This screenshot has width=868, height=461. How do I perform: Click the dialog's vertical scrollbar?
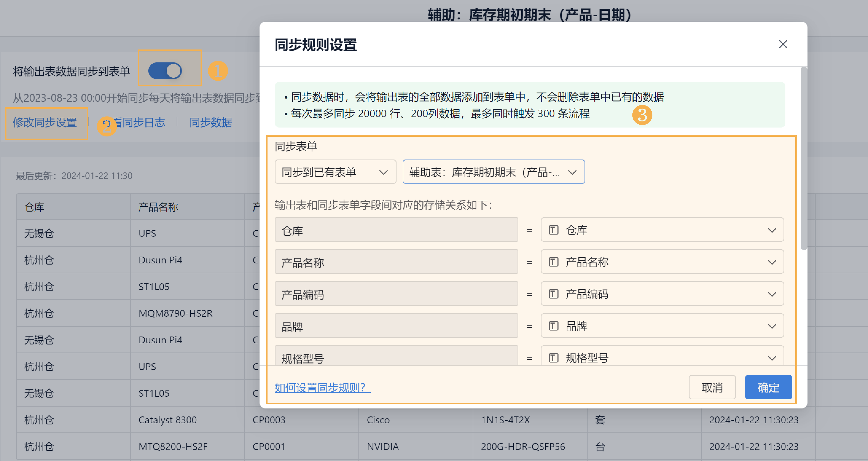[x=804, y=158]
